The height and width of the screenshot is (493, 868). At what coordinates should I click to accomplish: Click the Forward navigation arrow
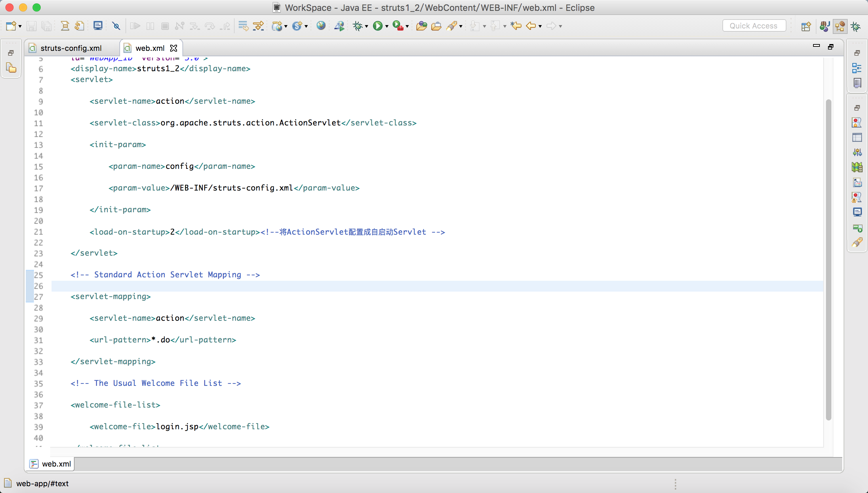(551, 26)
